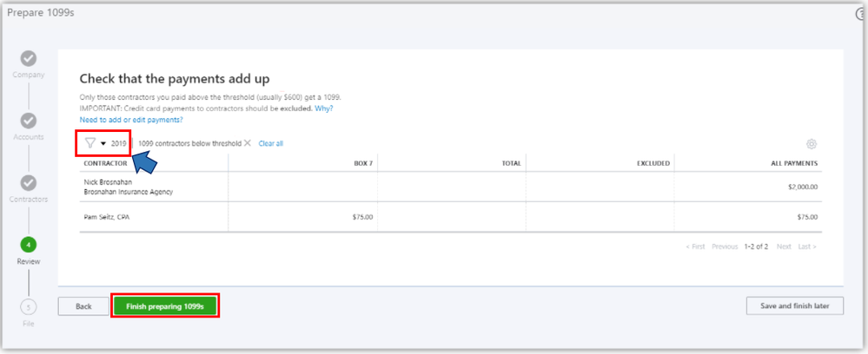The height and width of the screenshot is (354, 868).
Task: Select the Nick Bresnahan contractor row
Action: pos(128,187)
